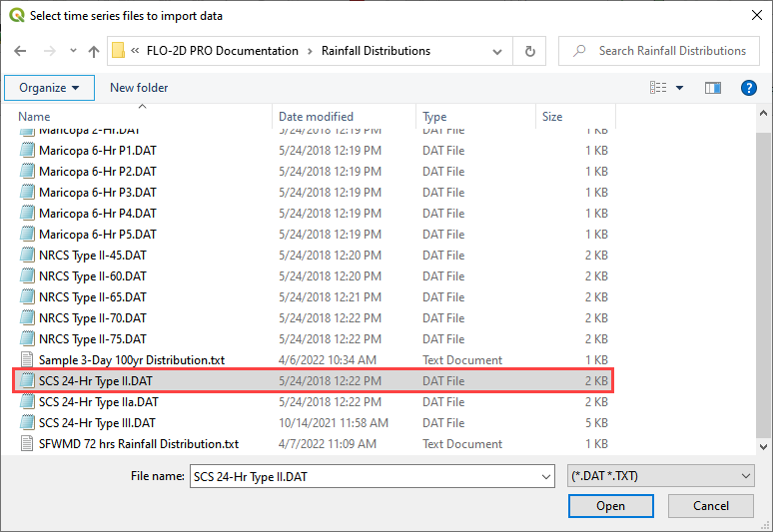Click the SFWMD 72 hrs Rainfall Distribution.txt icon

tap(27, 443)
